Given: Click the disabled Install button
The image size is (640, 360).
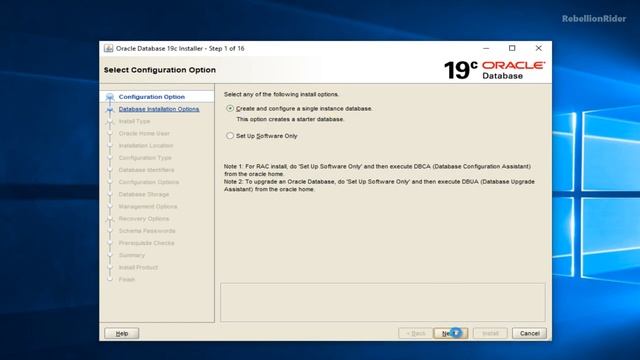Looking at the screenshot, I should point(490,333).
